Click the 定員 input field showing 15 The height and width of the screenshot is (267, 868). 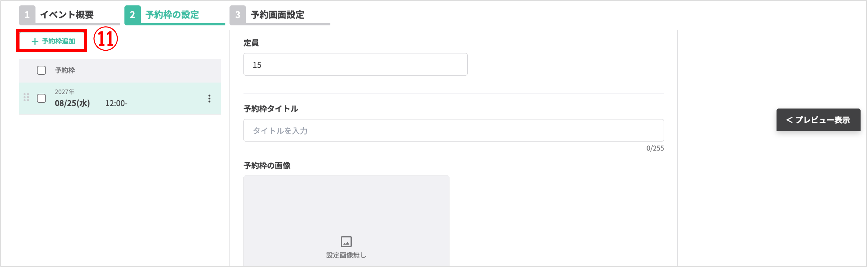(355, 64)
